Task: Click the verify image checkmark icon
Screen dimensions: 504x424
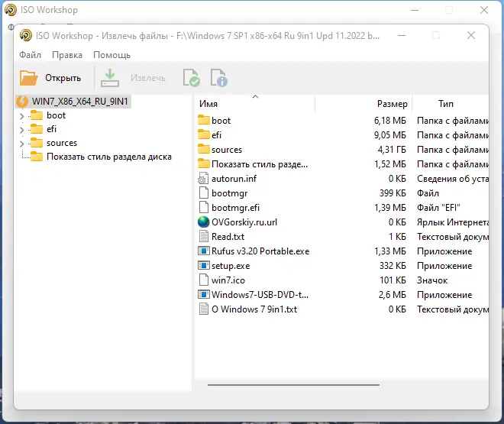Action: click(x=191, y=78)
